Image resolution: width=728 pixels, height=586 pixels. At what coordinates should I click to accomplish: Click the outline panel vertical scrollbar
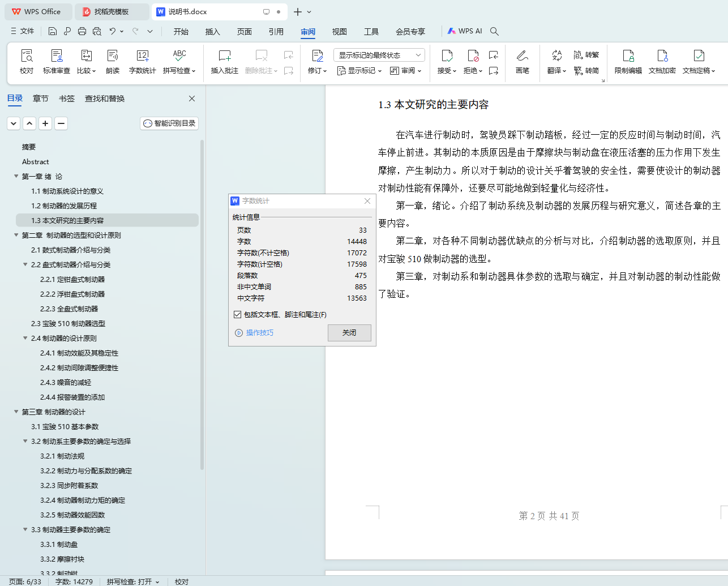point(202,306)
